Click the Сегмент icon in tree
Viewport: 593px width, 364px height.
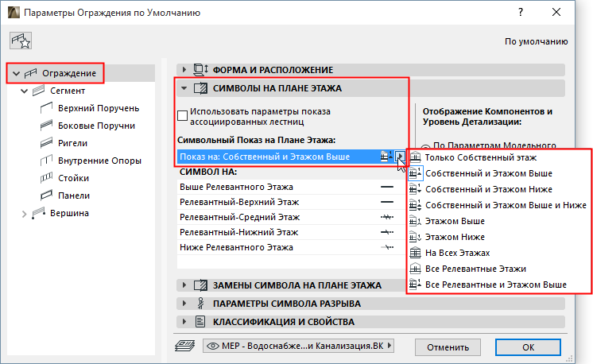click(x=39, y=91)
